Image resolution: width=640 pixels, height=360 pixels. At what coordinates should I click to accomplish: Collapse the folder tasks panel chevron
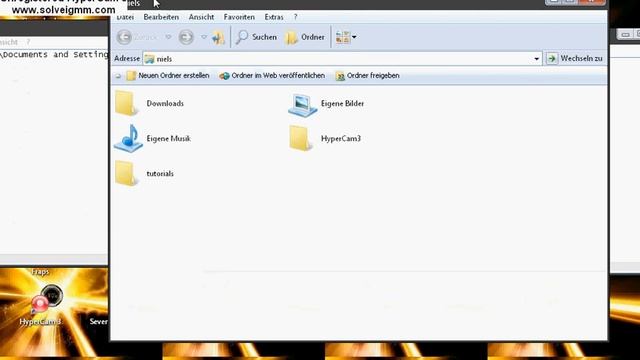(118, 76)
